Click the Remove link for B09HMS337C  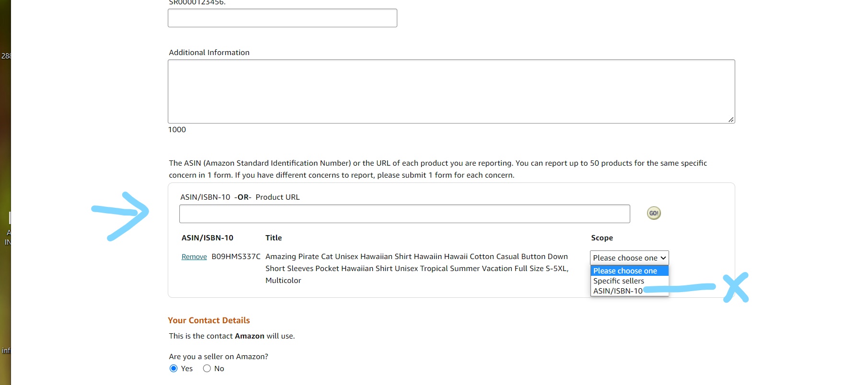pos(194,257)
